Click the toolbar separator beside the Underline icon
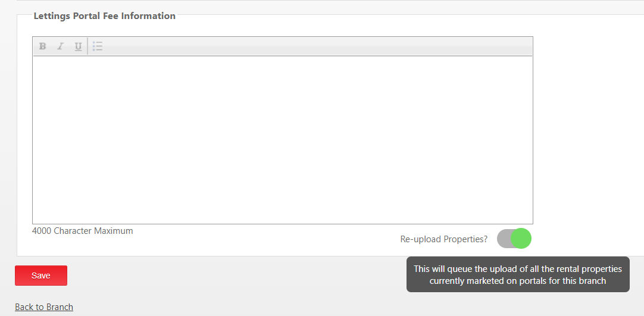Viewport: 644px width, 316px height. coord(87,46)
